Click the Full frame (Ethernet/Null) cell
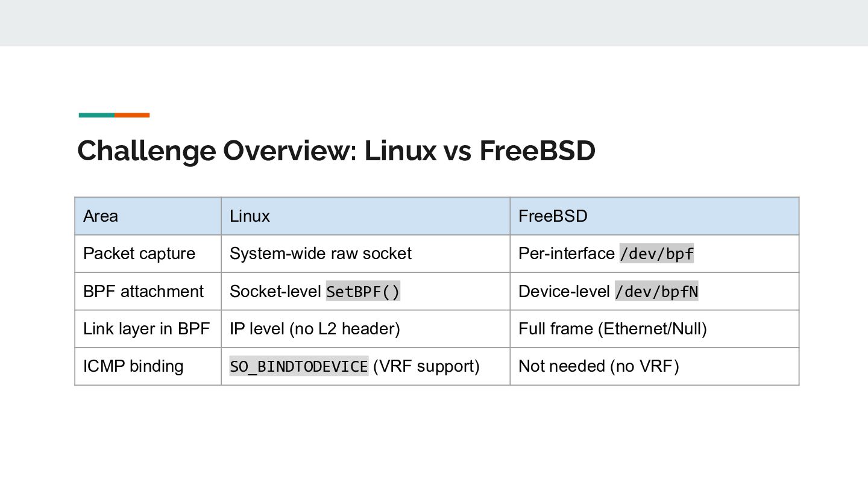868x488 pixels. pos(654,329)
